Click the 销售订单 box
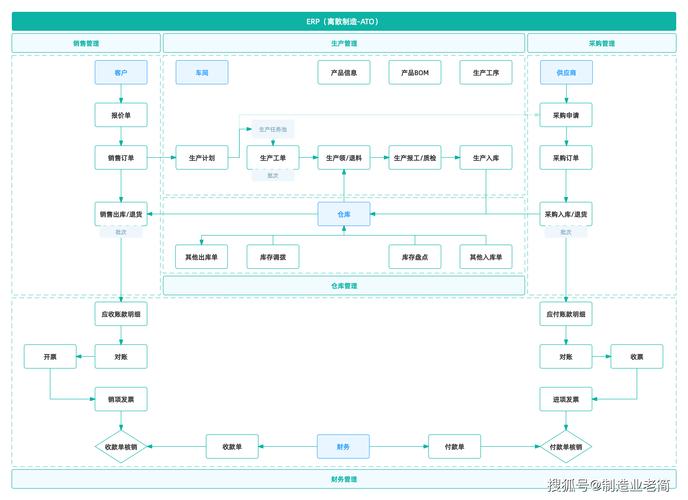The height and width of the screenshot is (500, 688). point(121,157)
